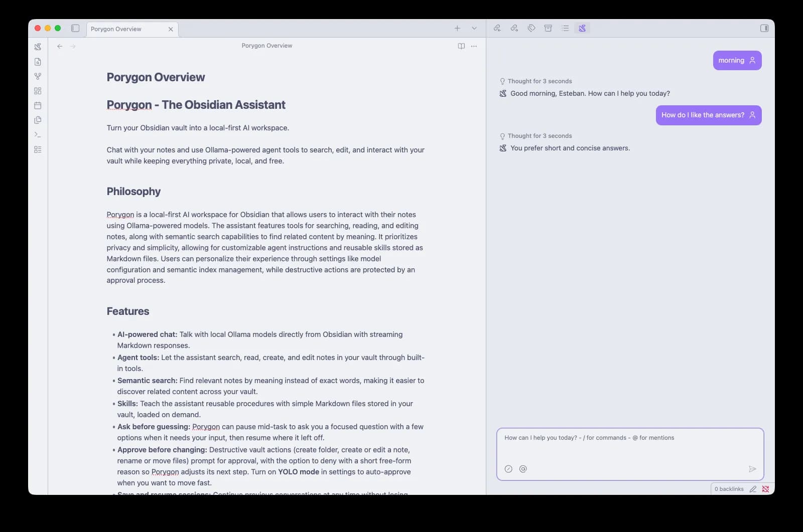Click the pencil edit-mode icon in status bar

(753, 489)
